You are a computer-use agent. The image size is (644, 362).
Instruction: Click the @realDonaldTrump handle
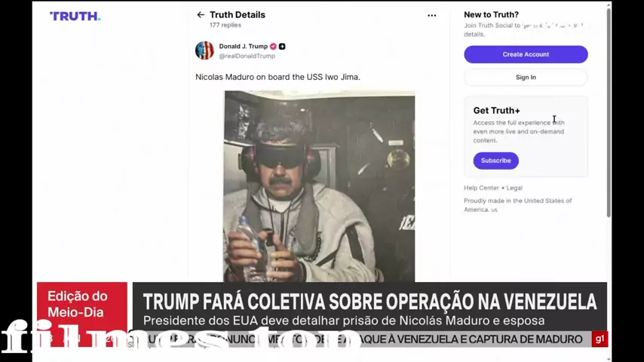[x=247, y=56]
